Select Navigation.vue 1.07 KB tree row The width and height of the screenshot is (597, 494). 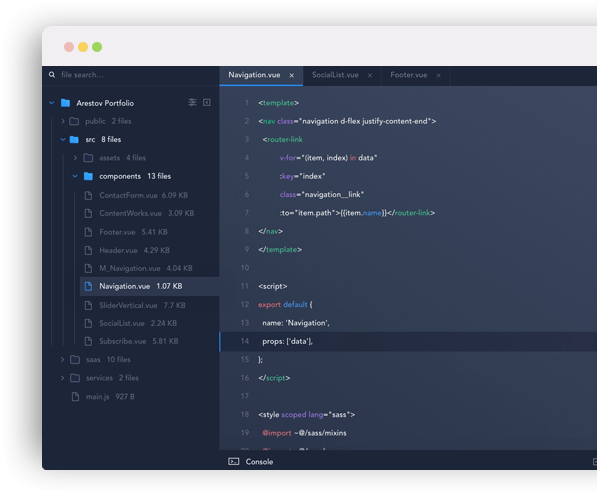[150, 286]
